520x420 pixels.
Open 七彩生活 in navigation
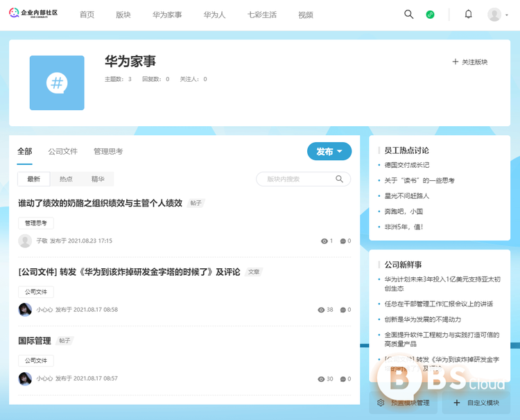[262, 15]
